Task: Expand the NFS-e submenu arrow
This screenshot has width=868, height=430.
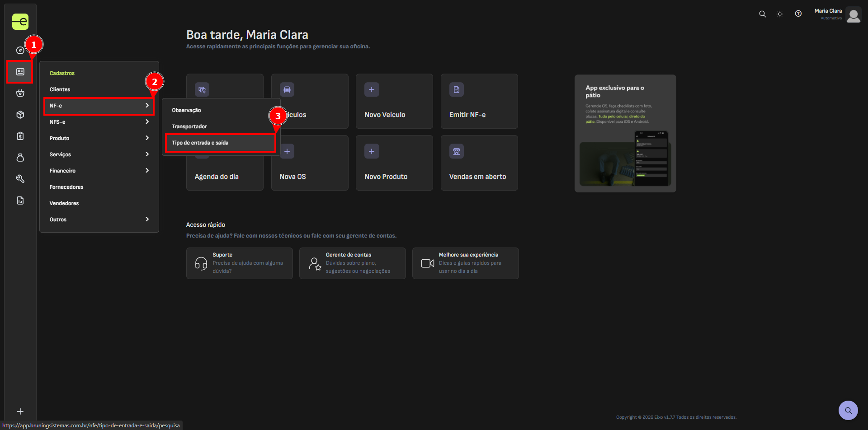Action: click(147, 122)
